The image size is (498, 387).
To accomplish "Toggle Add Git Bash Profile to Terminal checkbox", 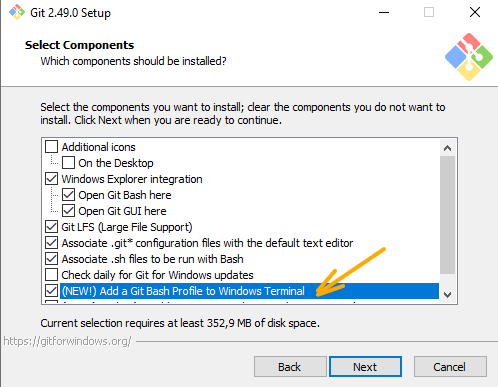I will pos(51,291).
